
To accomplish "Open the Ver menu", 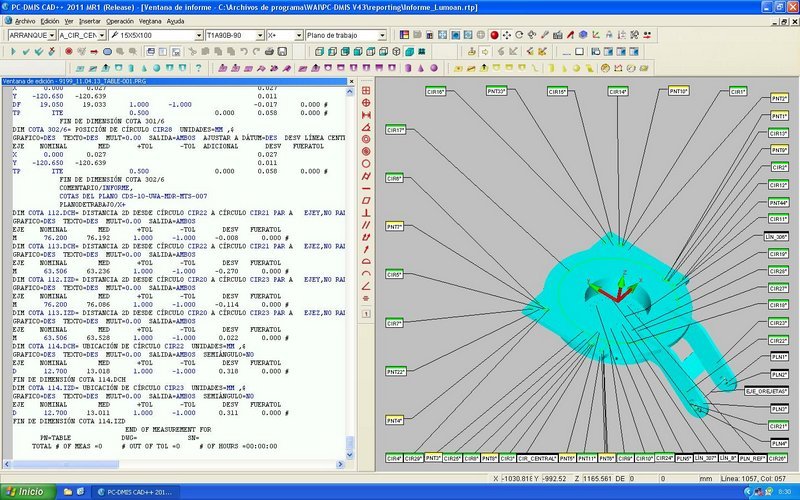I will click(69, 21).
